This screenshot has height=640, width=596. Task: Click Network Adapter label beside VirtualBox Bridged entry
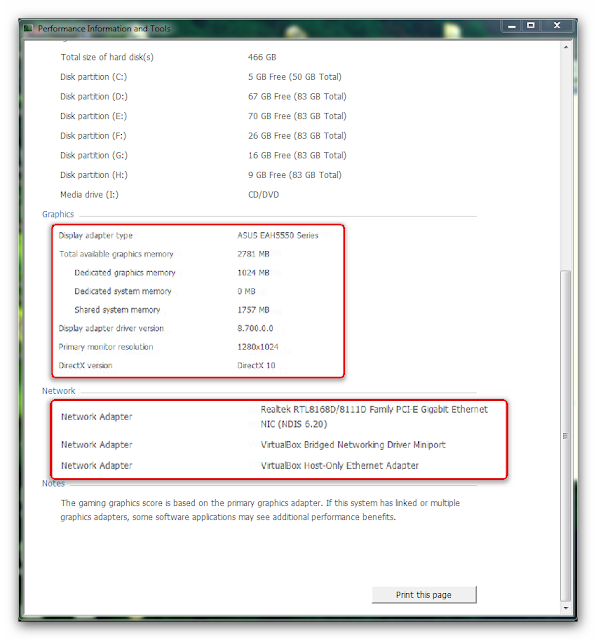coord(97,444)
